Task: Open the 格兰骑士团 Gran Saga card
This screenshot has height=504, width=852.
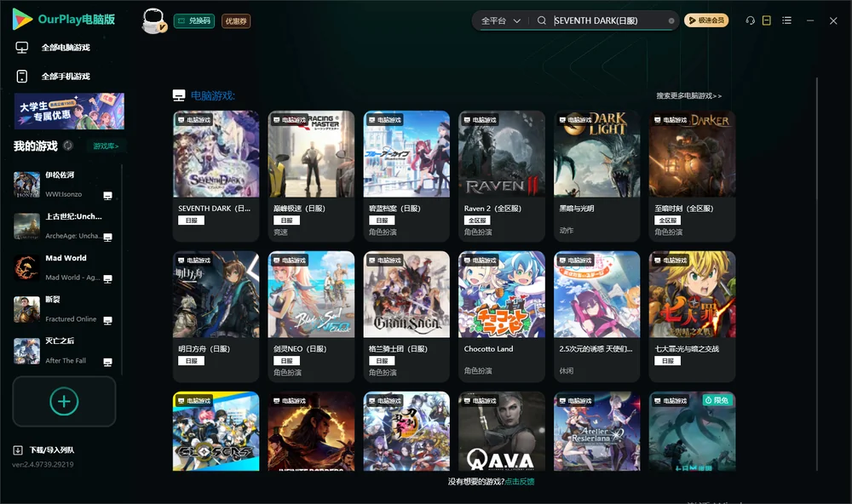Action: click(406, 317)
